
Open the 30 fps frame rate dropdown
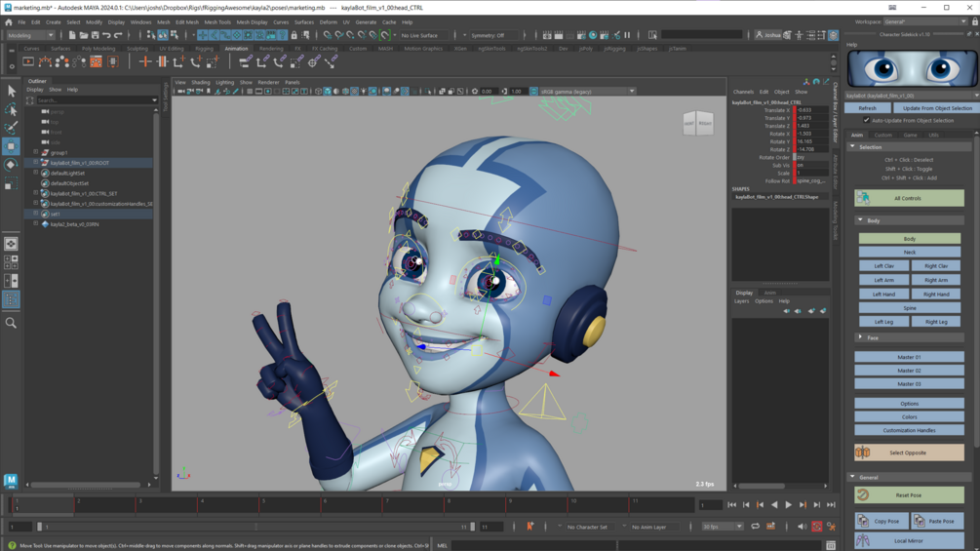722,527
